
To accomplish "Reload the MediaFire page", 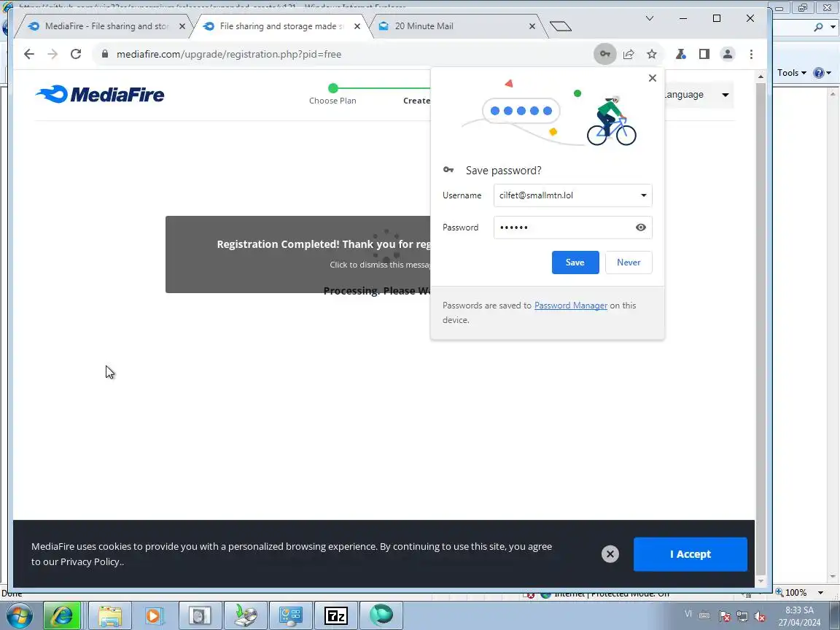I will click(76, 54).
